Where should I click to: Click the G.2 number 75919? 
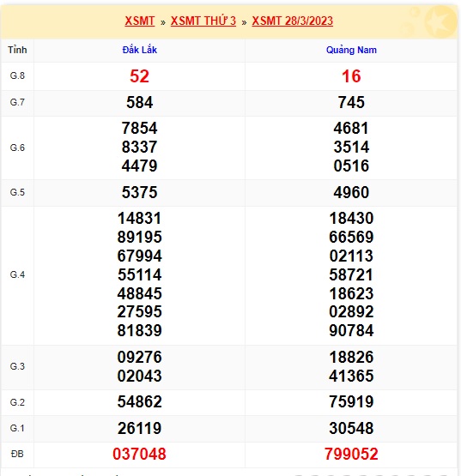point(351,402)
